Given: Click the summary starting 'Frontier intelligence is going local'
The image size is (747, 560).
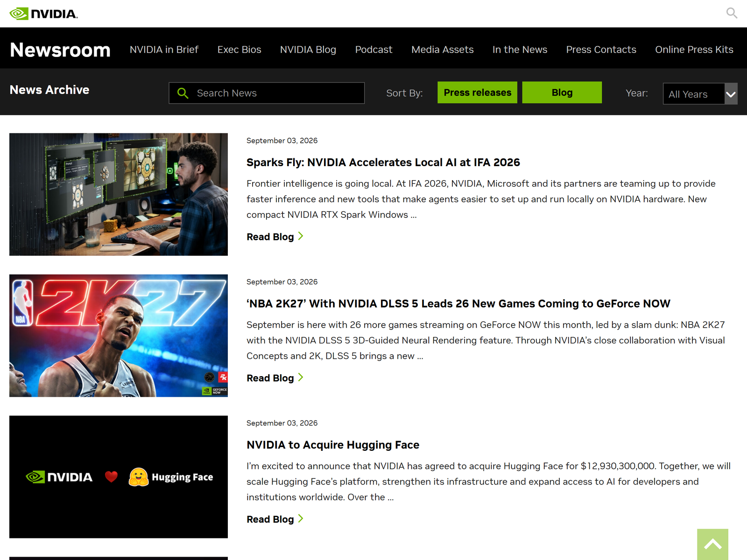Looking at the screenshot, I should pyautogui.click(x=481, y=199).
